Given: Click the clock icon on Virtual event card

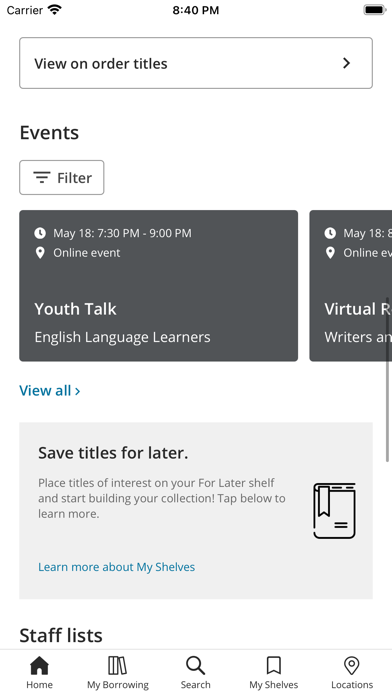Looking at the screenshot, I should (330, 233).
